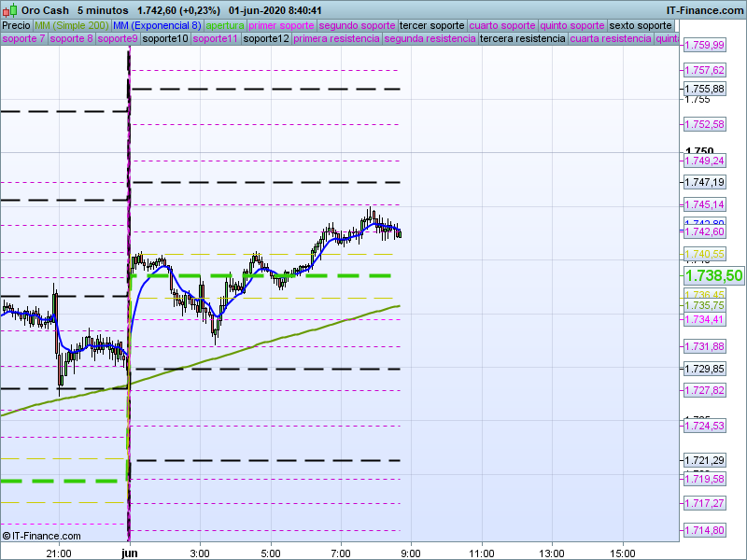
Task: Click the 1.747,19 price level label
Action: pyautogui.click(x=705, y=182)
